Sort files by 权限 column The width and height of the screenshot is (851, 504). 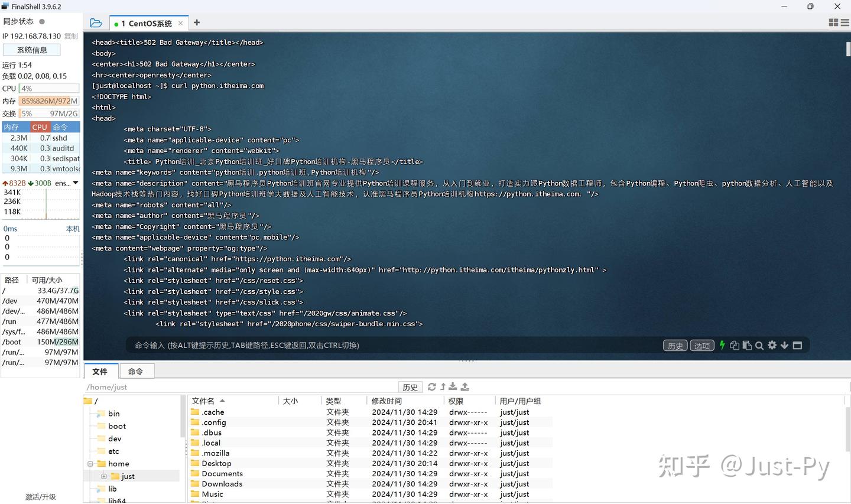tap(470, 401)
